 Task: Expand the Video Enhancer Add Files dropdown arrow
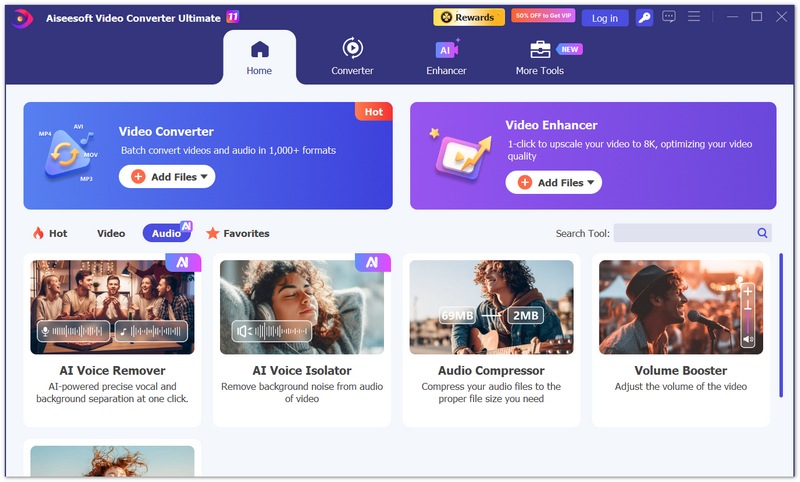pyautogui.click(x=591, y=183)
